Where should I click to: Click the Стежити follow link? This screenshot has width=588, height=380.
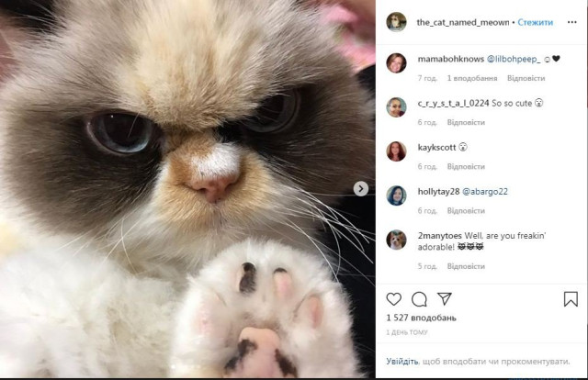pos(535,22)
